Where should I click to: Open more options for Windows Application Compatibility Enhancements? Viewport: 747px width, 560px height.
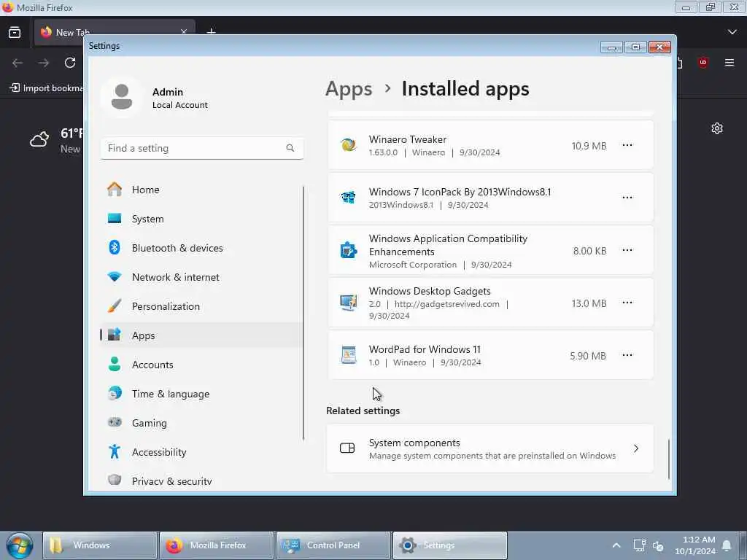627,250
